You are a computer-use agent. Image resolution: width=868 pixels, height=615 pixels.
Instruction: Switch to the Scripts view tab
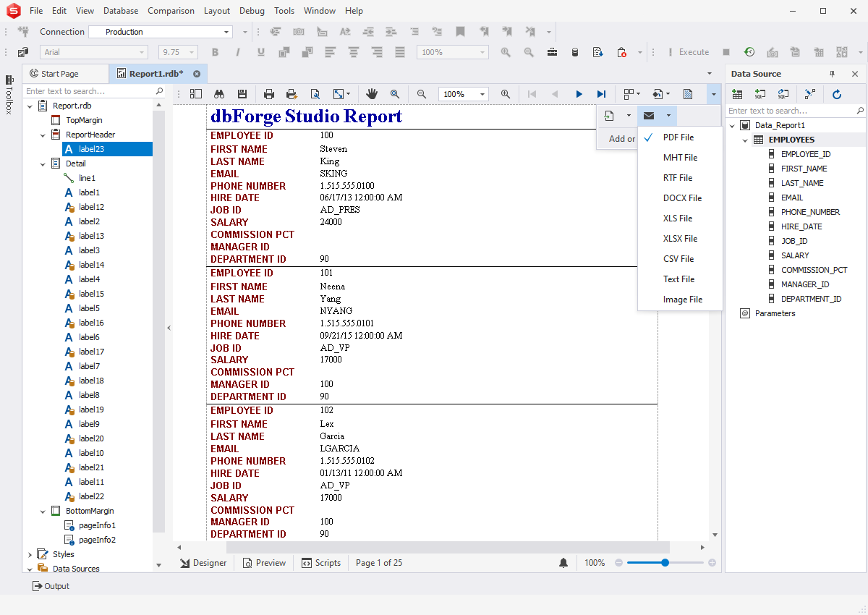click(320, 563)
